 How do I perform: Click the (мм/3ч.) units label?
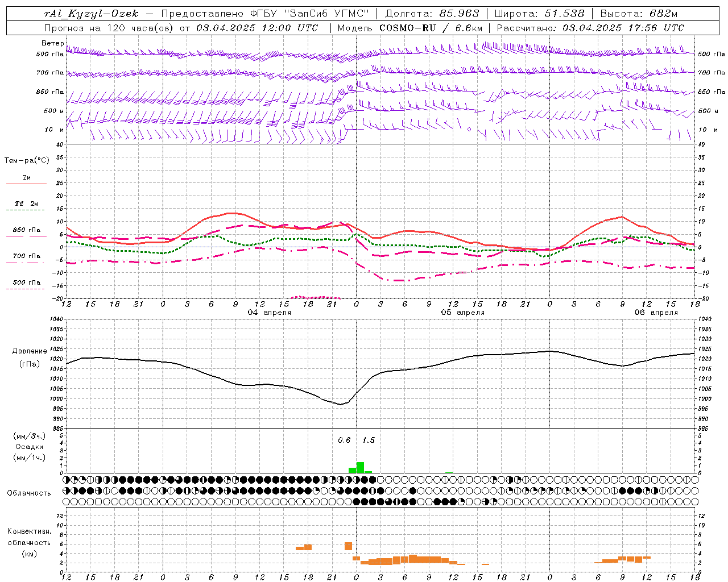point(29,436)
